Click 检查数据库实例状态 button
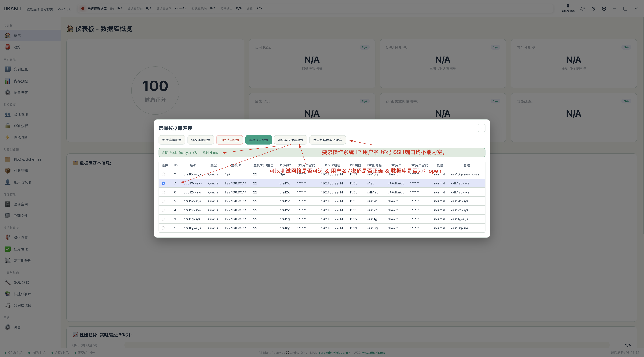The width and height of the screenshot is (644, 357). (328, 140)
